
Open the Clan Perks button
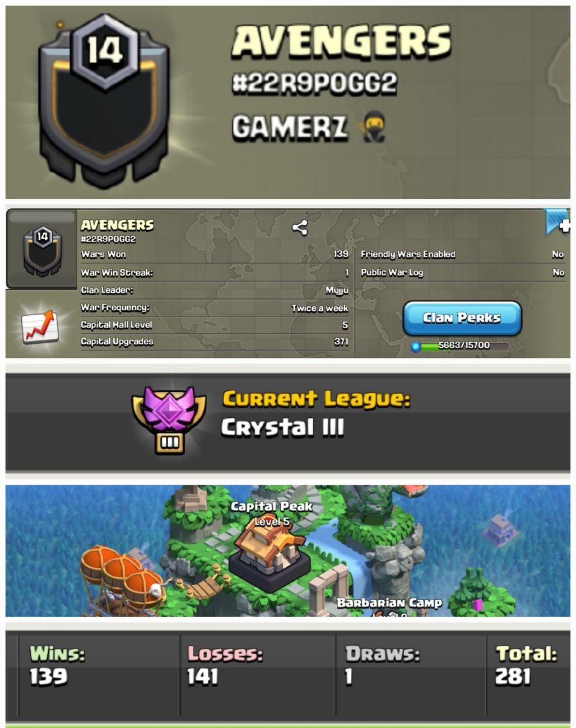[462, 318]
